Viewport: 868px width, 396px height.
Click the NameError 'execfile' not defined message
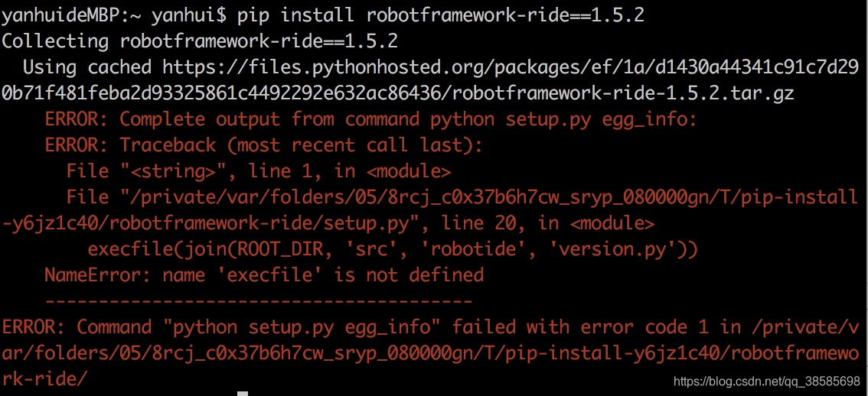tap(264, 275)
